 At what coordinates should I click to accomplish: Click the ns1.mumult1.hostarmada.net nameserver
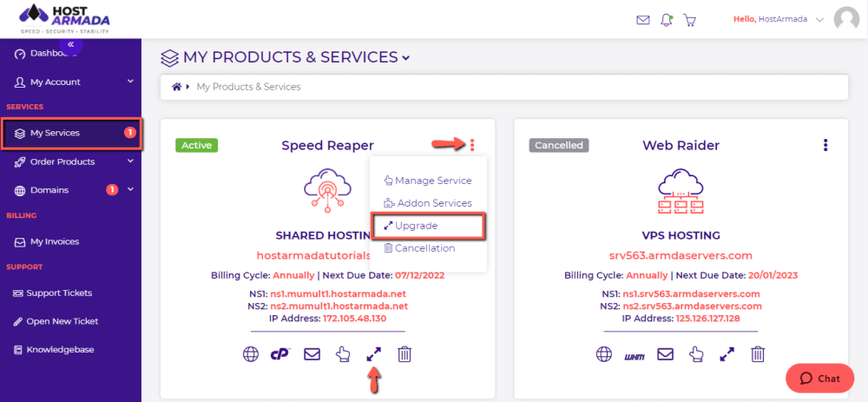(339, 293)
